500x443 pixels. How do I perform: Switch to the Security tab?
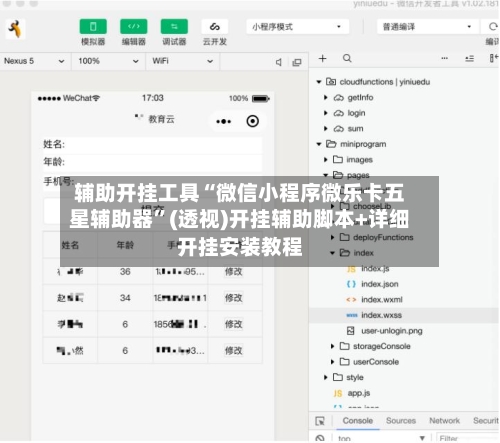click(x=486, y=421)
